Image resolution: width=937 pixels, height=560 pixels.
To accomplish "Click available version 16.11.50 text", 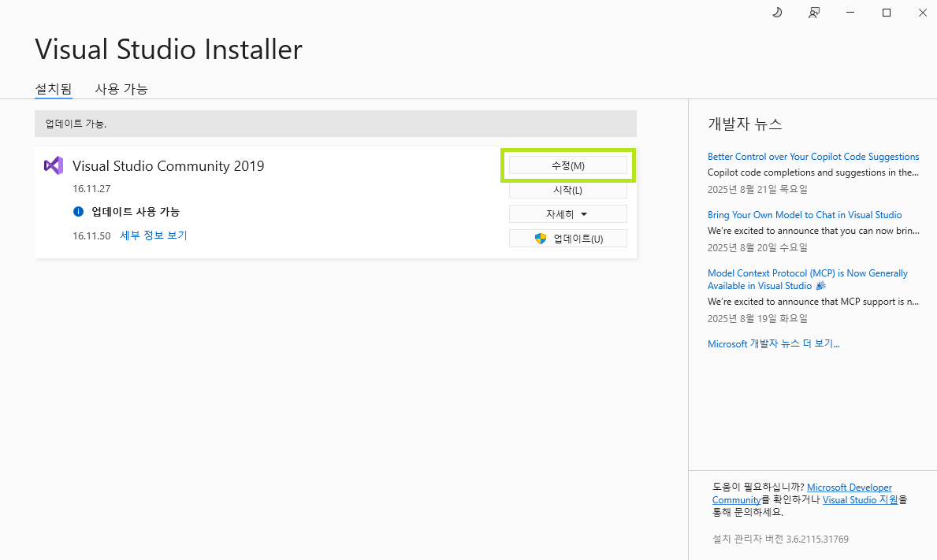I will pyautogui.click(x=91, y=235).
